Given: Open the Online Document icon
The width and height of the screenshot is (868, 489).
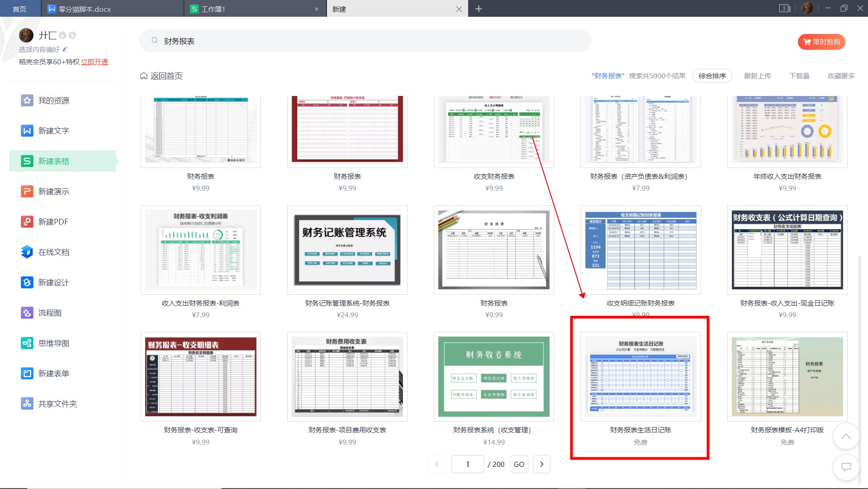Looking at the screenshot, I should tap(27, 252).
